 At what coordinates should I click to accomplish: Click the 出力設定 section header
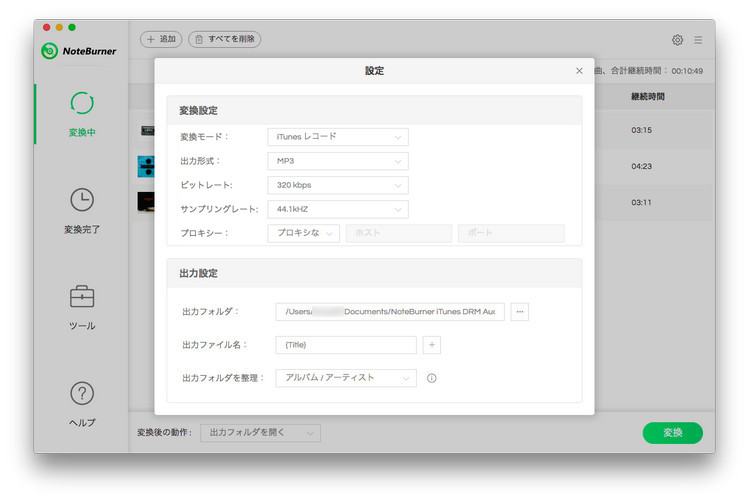pyautogui.click(x=374, y=273)
